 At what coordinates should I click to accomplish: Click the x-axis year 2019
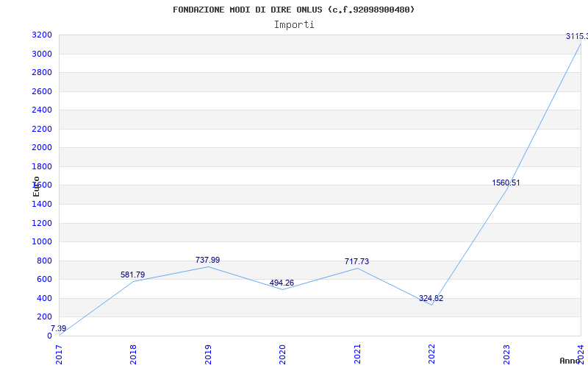coord(208,355)
